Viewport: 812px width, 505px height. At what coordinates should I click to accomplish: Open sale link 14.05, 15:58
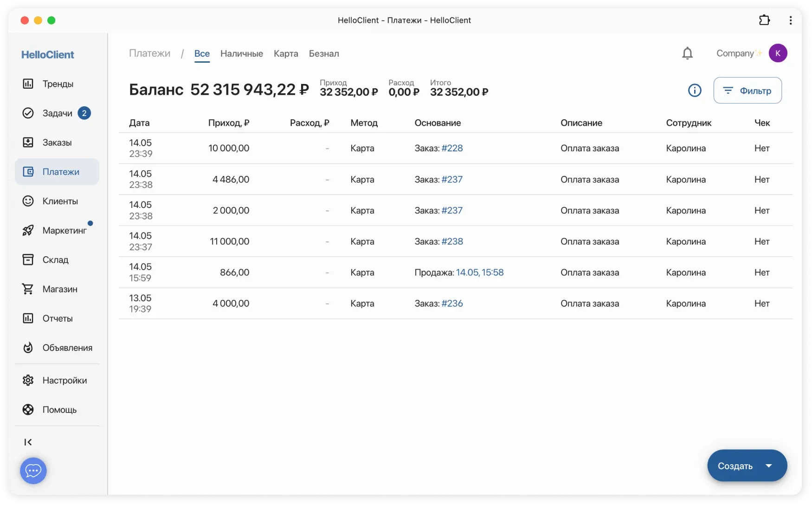[479, 272]
